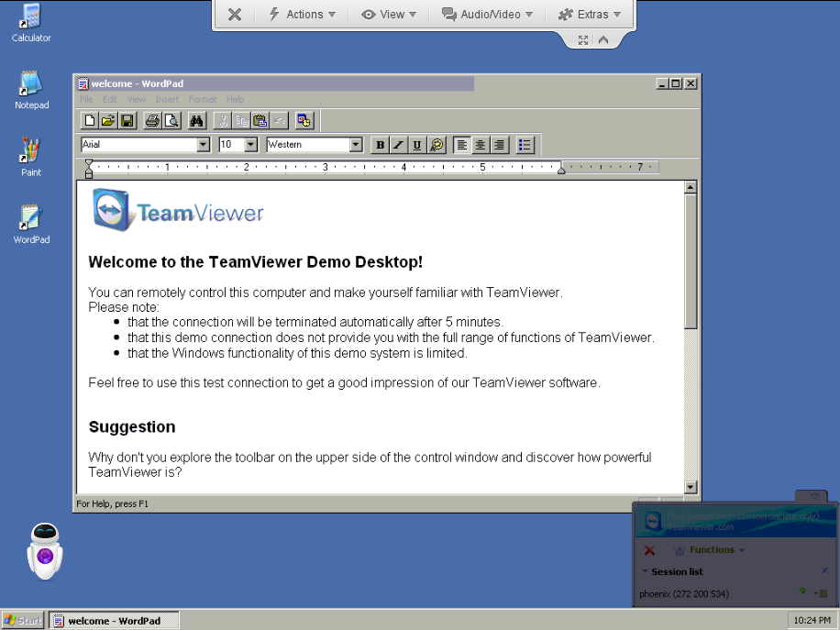This screenshot has height=630, width=840.
Task: Enable underline formatting
Action: (x=417, y=144)
